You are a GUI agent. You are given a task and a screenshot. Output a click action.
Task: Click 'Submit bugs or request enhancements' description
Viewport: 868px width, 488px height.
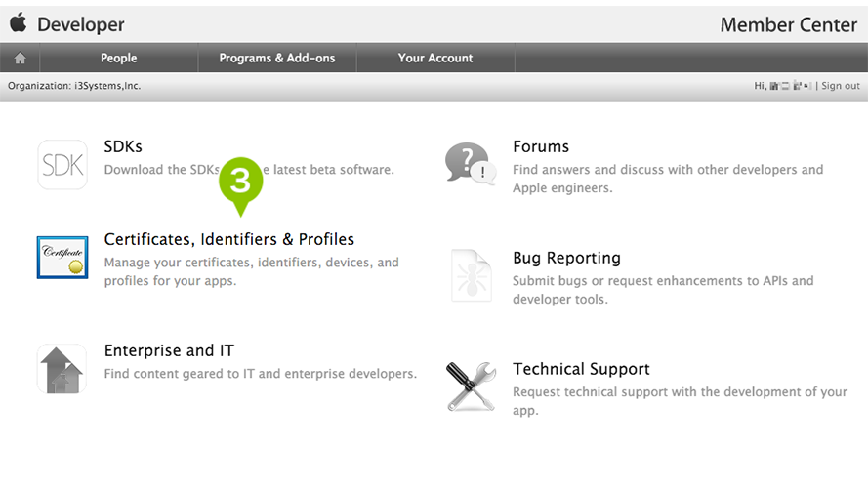coord(663,289)
